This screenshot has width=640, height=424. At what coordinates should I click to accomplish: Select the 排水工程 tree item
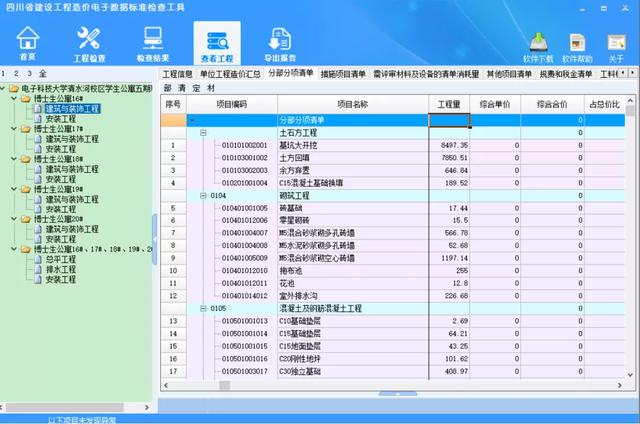coord(60,269)
